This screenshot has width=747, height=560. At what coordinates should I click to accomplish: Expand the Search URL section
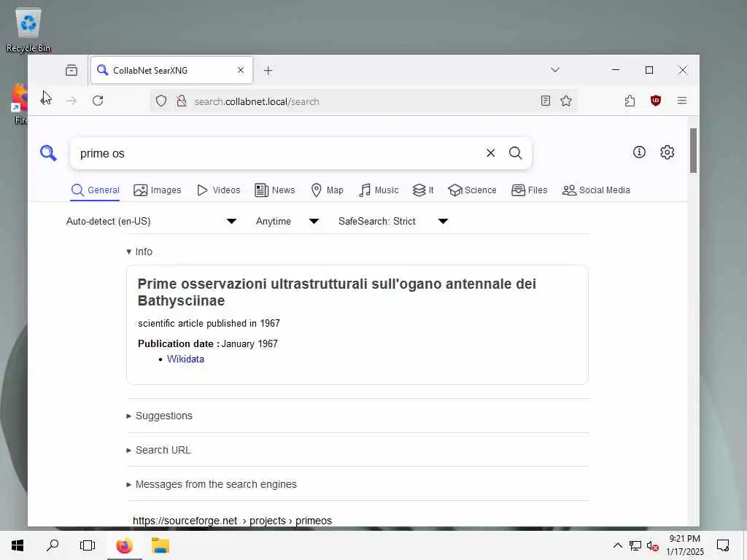coord(158,450)
